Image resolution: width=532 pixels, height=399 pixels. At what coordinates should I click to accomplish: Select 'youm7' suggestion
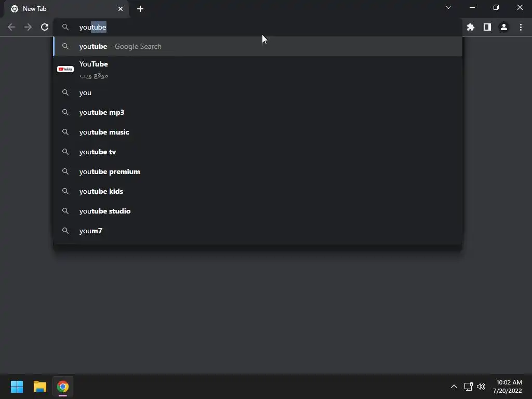(x=258, y=231)
